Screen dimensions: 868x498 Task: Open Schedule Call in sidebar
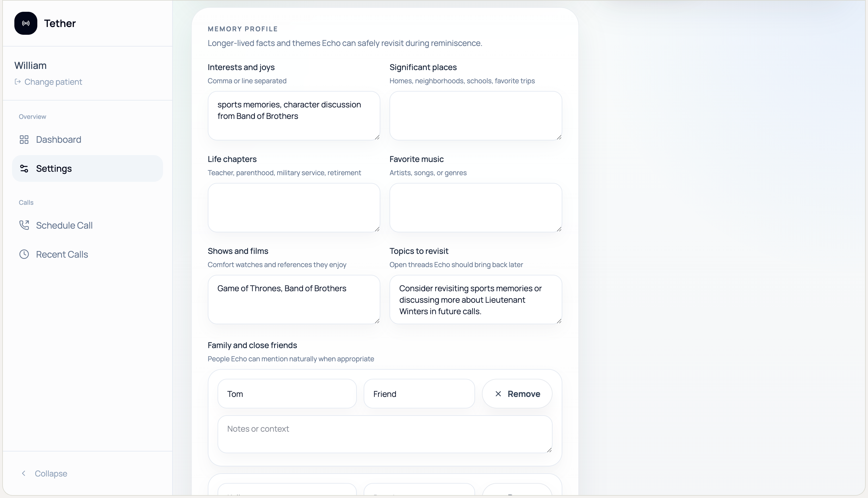(x=64, y=225)
